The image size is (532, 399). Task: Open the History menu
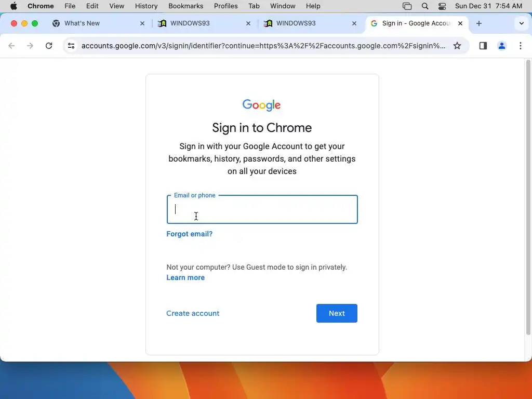[x=146, y=6]
